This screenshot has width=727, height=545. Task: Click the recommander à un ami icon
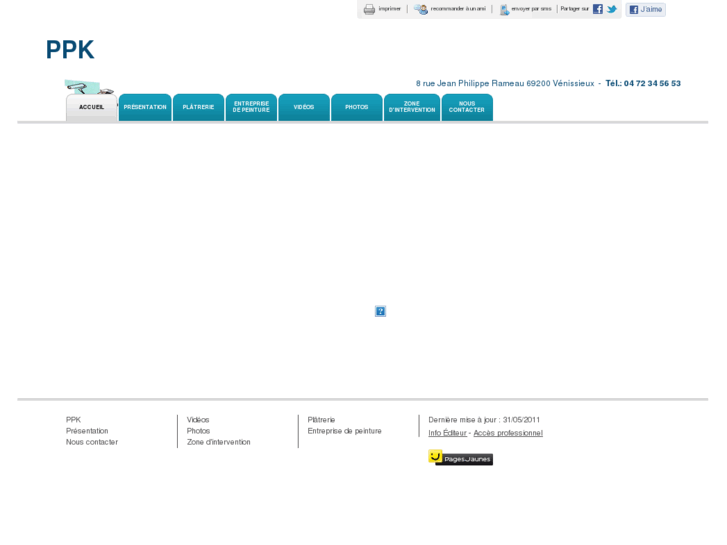coord(421,9)
